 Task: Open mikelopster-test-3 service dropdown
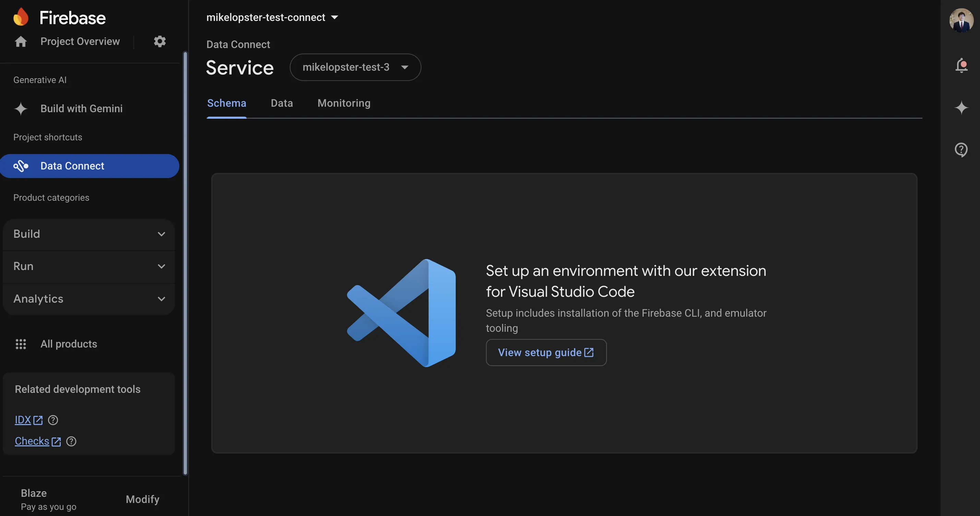[x=355, y=67]
